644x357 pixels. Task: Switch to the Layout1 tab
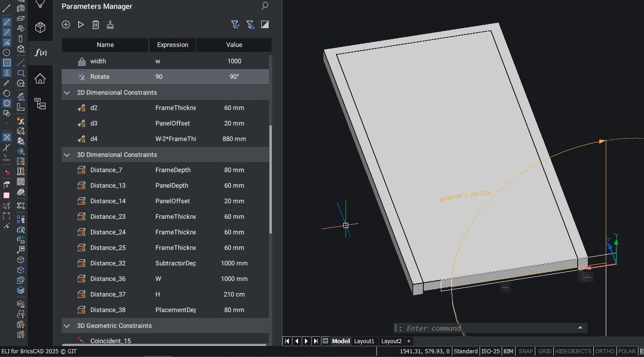pyautogui.click(x=364, y=341)
